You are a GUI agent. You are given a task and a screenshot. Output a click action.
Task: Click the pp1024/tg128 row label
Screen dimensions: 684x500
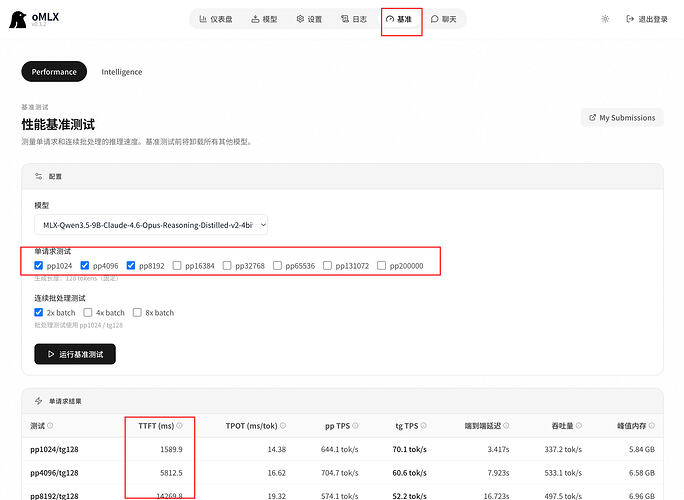54,449
